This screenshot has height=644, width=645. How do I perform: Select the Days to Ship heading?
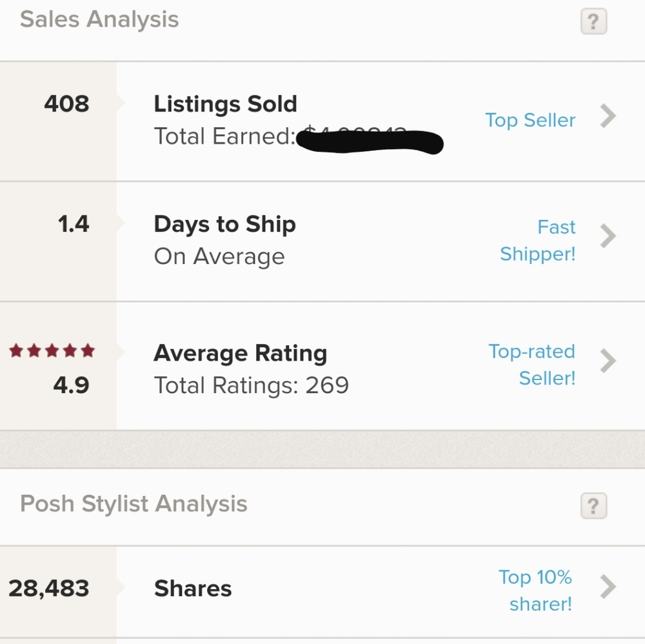[x=224, y=225]
